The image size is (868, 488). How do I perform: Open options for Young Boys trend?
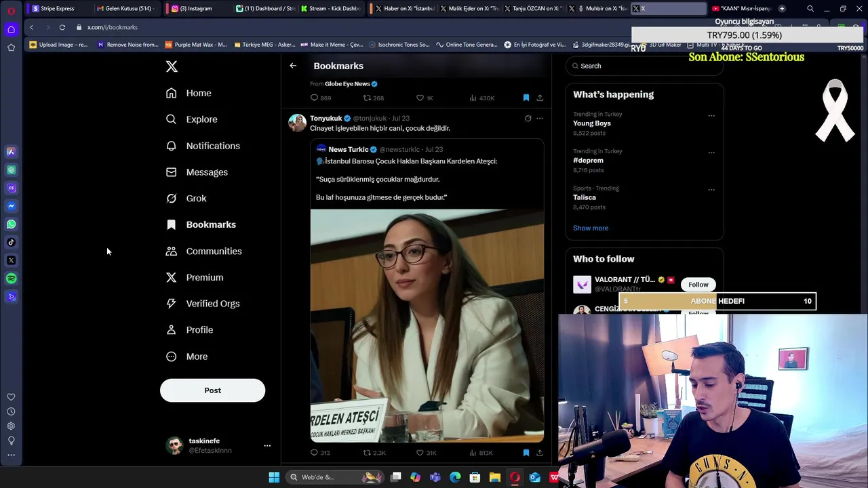(711, 115)
